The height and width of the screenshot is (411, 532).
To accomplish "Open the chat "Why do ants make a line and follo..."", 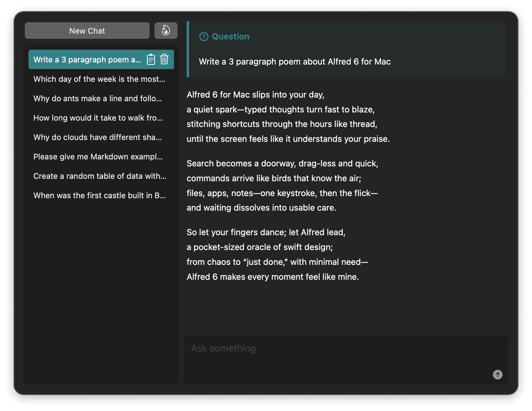I will (x=101, y=99).
